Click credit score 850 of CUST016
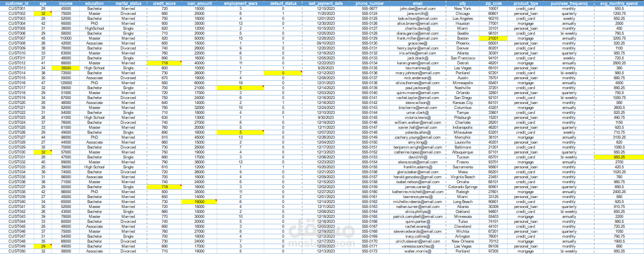Viewport: 644px width, 254px height. point(164,83)
